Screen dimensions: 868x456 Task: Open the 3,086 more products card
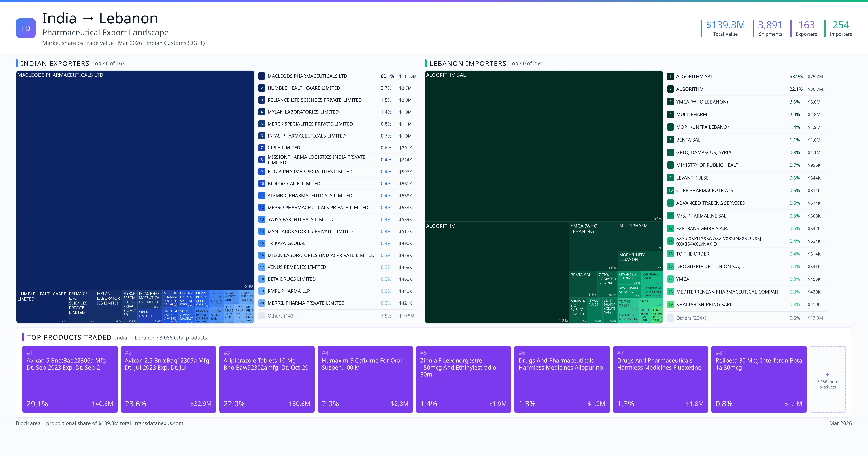coord(827,385)
